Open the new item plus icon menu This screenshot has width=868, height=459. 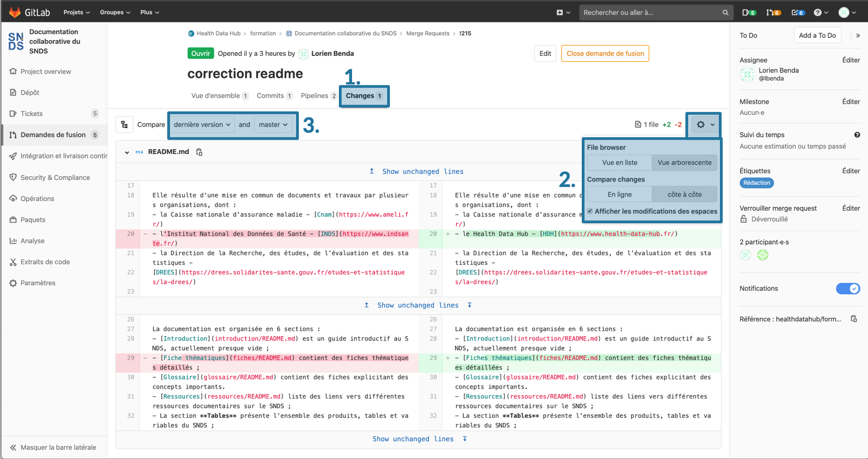click(563, 13)
